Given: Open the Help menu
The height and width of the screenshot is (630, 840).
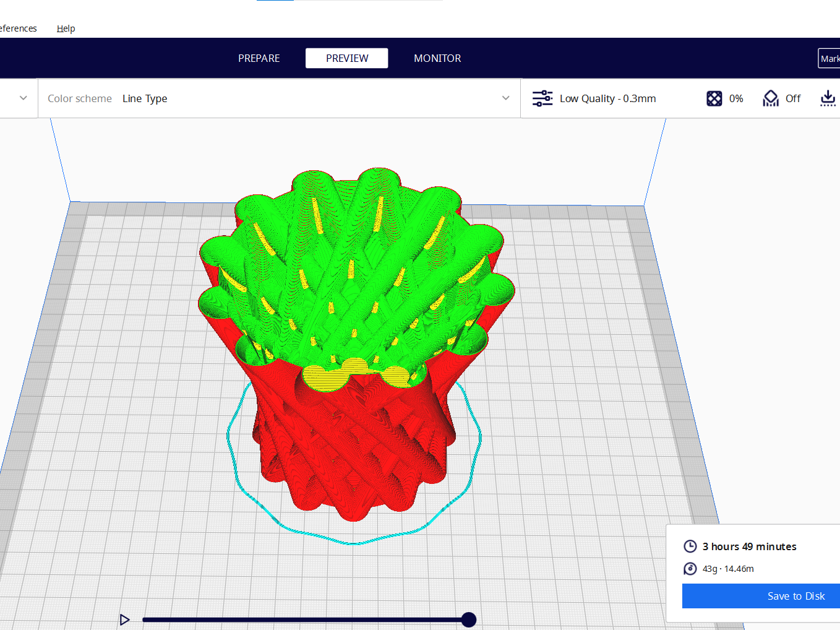Looking at the screenshot, I should [66, 28].
